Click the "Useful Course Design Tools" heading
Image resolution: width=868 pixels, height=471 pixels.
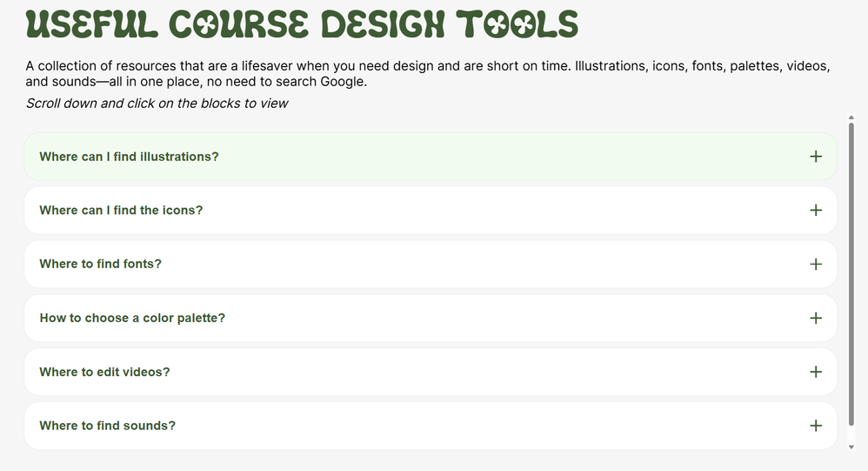coord(302,25)
